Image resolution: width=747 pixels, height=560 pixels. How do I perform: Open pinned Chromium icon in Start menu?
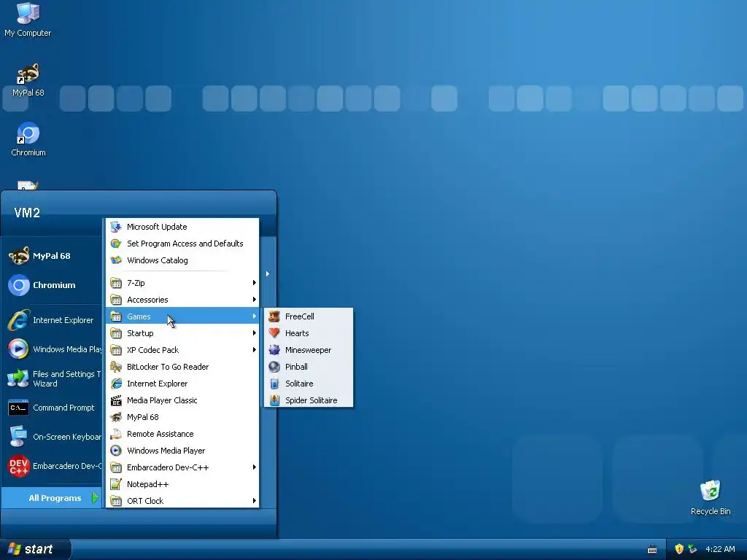click(19, 285)
